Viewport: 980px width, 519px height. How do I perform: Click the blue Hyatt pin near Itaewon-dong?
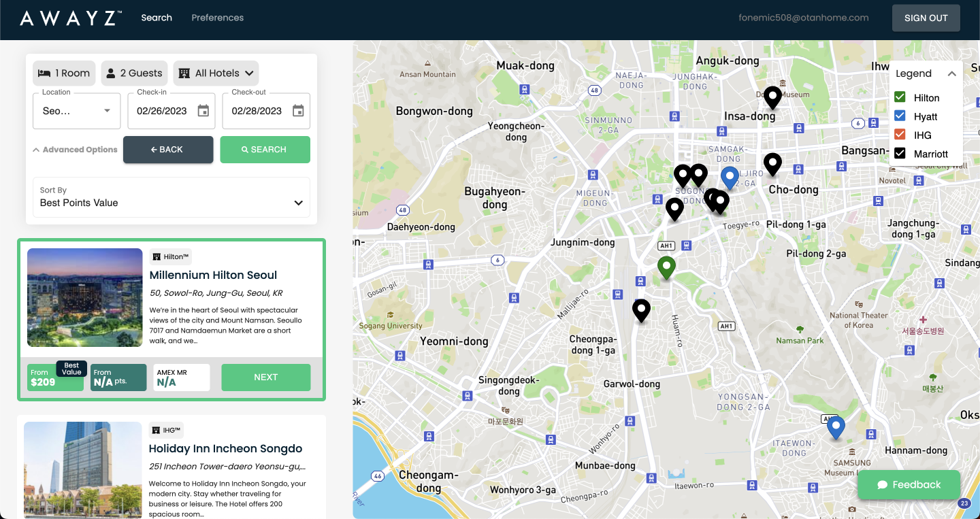tap(835, 426)
